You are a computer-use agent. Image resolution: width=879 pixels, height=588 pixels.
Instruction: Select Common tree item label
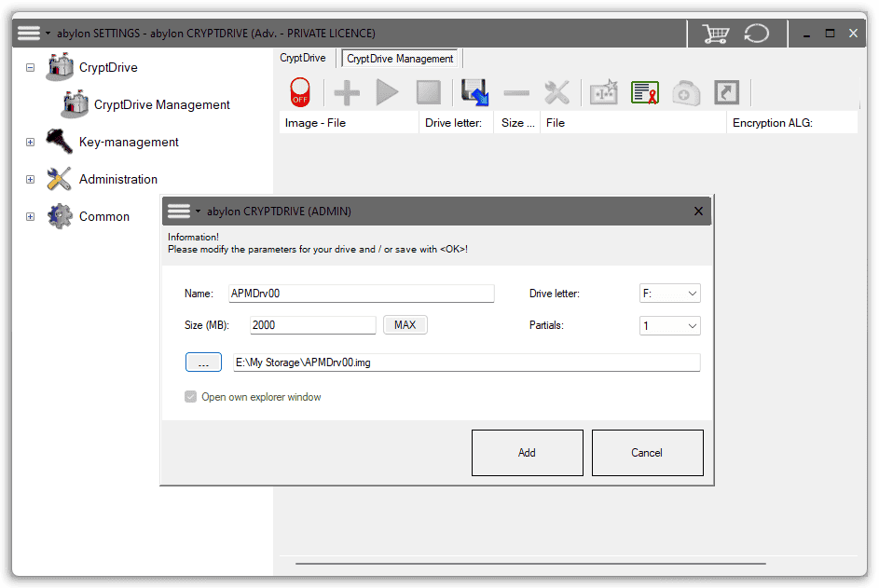pyautogui.click(x=104, y=216)
